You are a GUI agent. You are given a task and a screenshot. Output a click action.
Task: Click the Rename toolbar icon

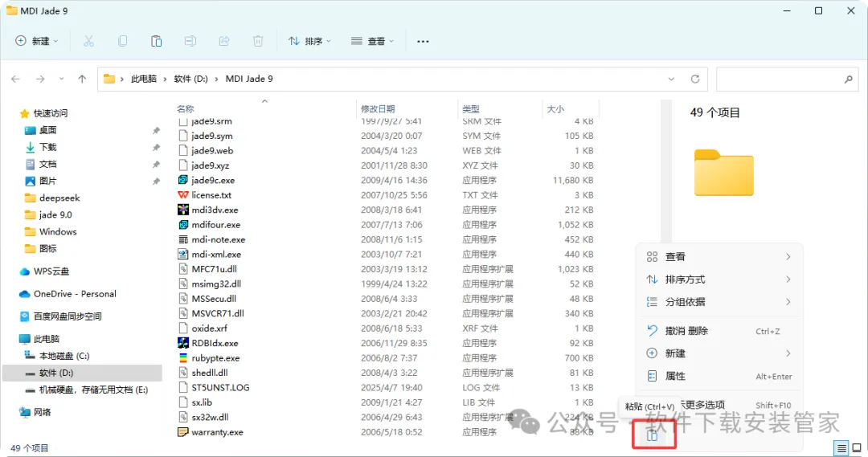[x=190, y=41]
